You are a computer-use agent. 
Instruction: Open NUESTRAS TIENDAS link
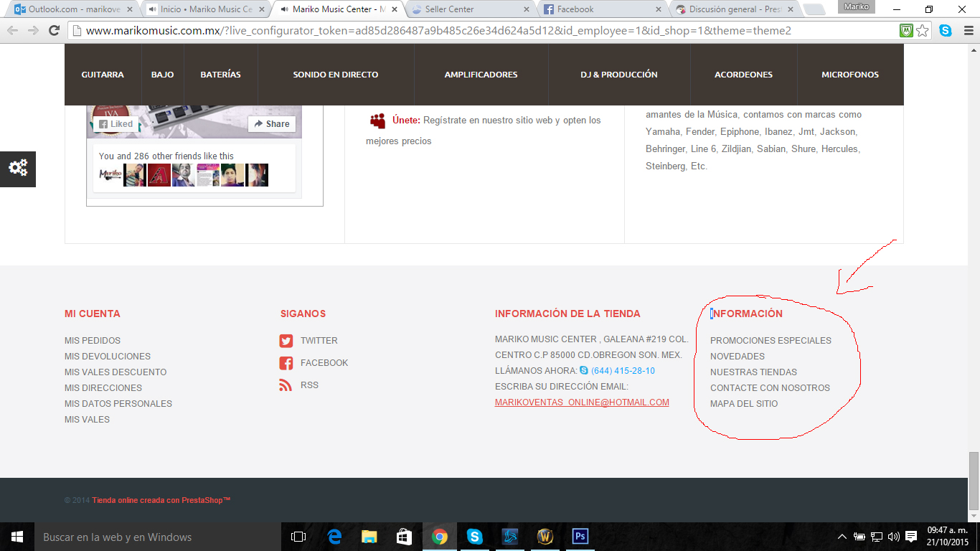pyautogui.click(x=753, y=372)
